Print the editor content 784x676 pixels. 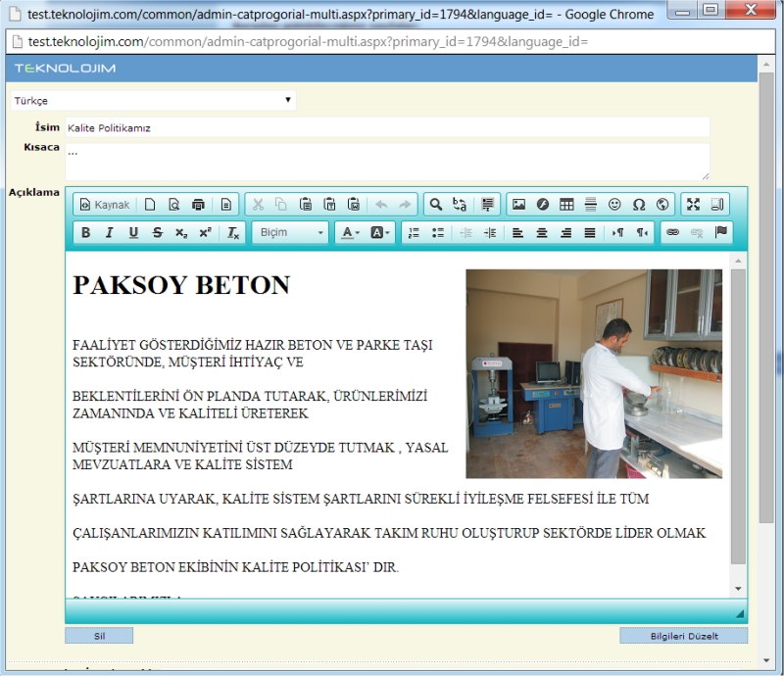(x=199, y=205)
